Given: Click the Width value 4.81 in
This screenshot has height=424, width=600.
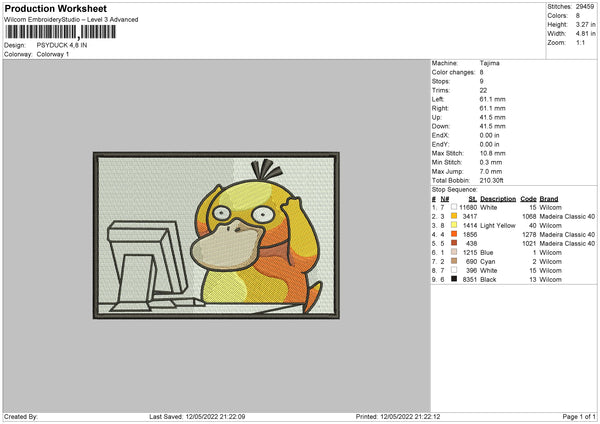Looking at the screenshot, I should (x=585, y=34).
